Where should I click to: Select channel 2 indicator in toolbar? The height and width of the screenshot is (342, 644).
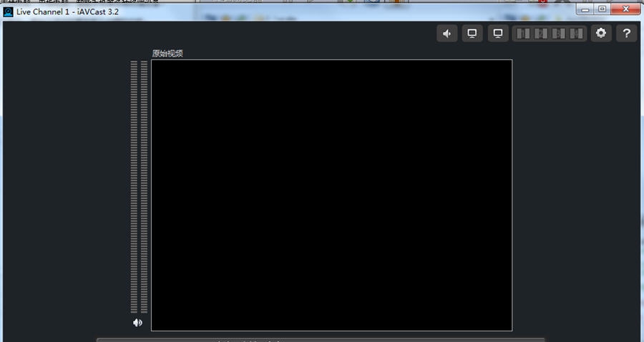[540, 33]
